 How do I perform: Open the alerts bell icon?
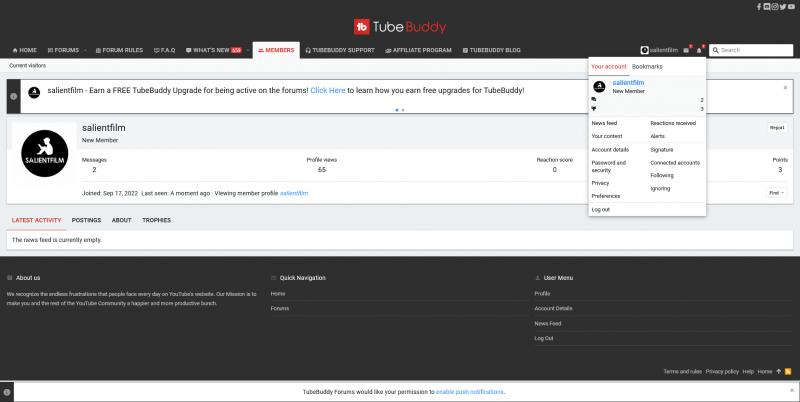pyautogui.click(x=699, y=50)
